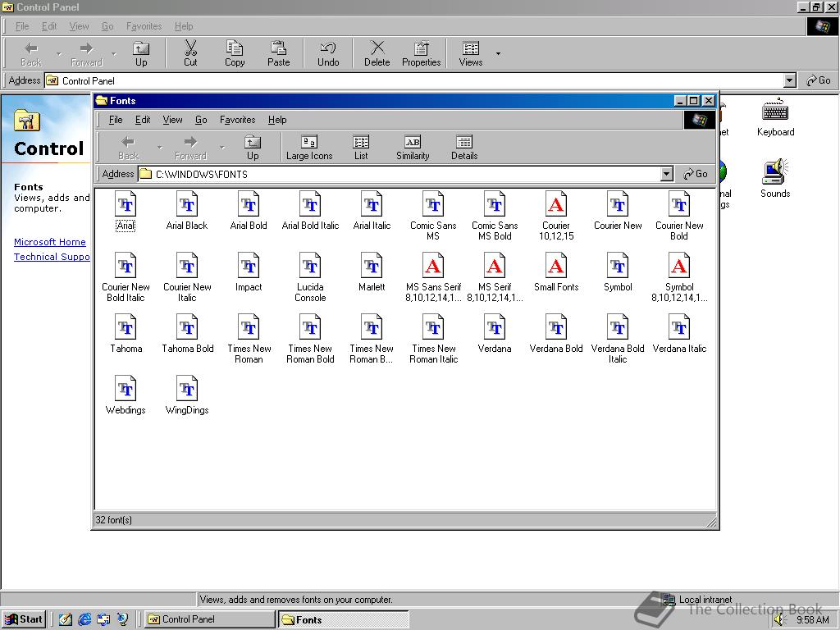The height and width of the screenshot is (630, 840).
Task: Select the Times New Roman regular font
Action: point(249,339)
